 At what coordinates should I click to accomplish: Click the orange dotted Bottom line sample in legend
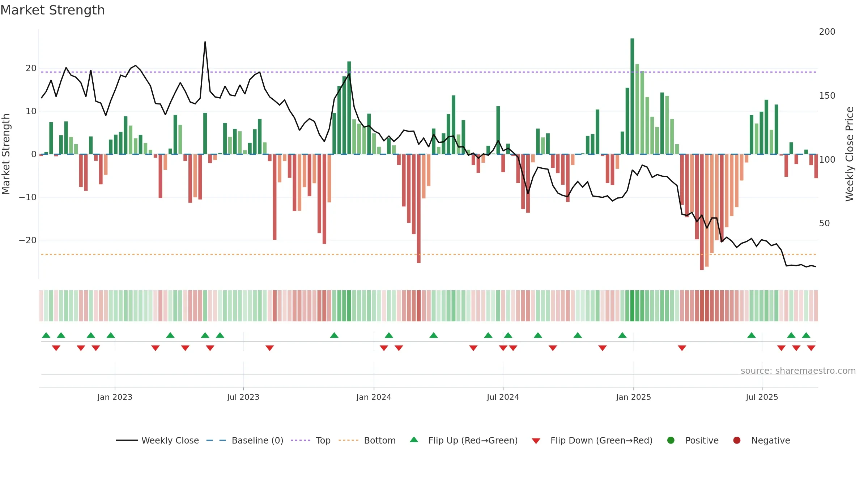point(349,440)
